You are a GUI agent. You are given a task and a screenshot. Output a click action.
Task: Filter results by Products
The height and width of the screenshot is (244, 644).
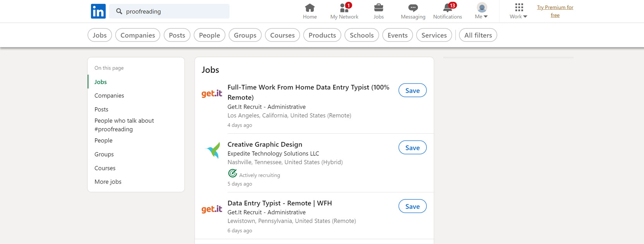click(322, 35)
